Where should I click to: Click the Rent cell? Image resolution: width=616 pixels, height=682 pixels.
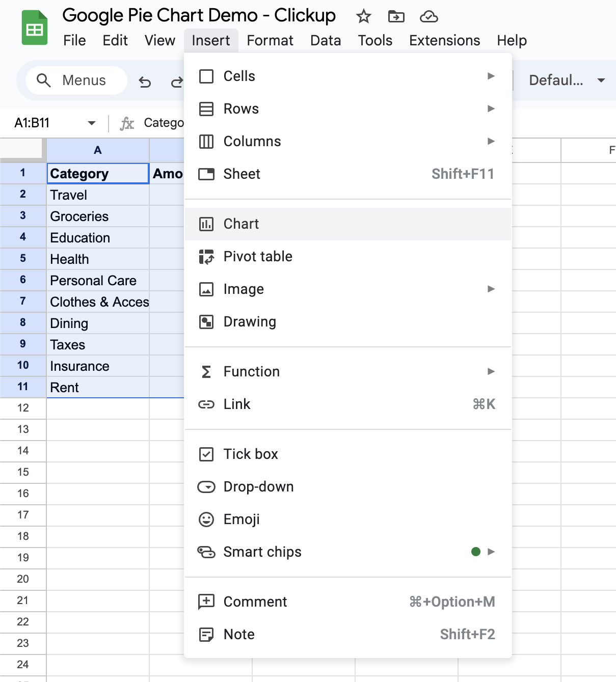point(98,388)
